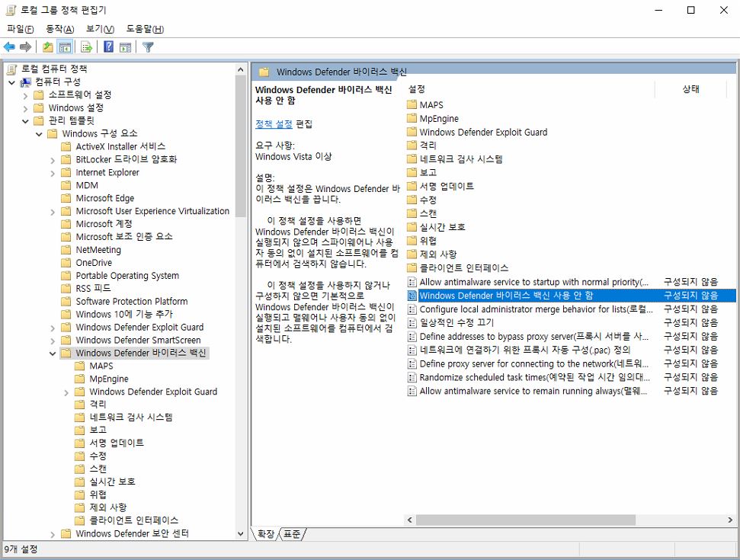The height and width of the screenshot is (560, 740).
Task: Collapse the Windows Defender 바이러스 백신 tree node
Action: [53, 353]
